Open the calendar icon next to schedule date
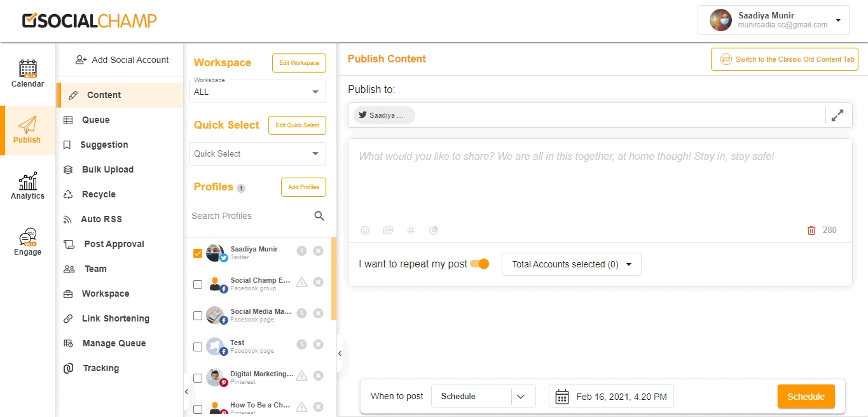The width and height of the screenshot is (868, 417). coord(561,397)
